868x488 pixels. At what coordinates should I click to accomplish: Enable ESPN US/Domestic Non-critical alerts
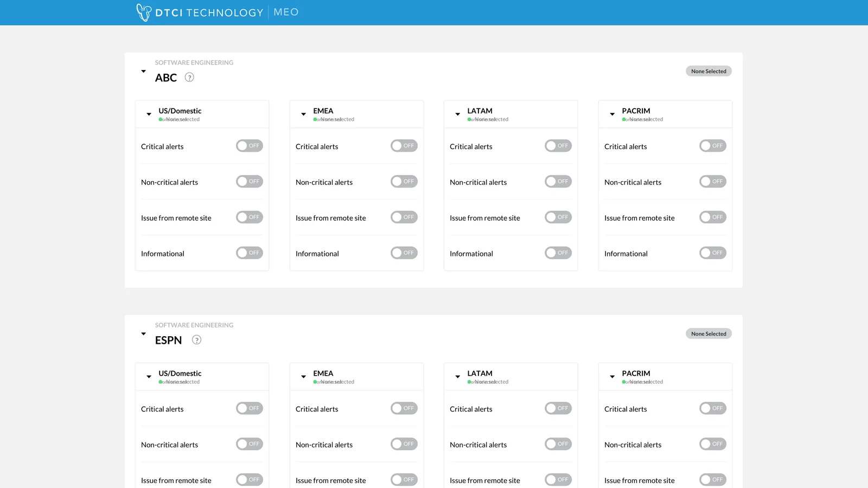point(250,444)
